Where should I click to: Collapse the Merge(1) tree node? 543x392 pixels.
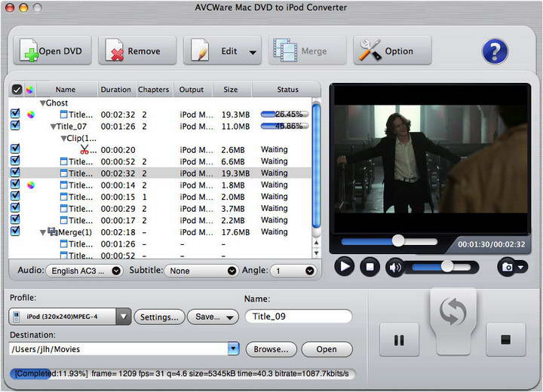point(42,233)
